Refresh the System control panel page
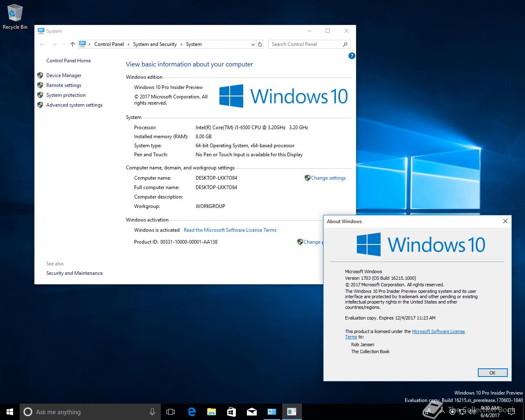525x420 pixels. 260,44
